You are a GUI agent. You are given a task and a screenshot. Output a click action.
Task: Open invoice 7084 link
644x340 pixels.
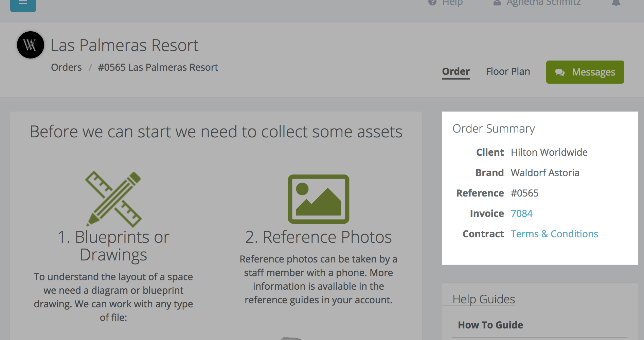pyautogui.click(x=522, y=214)
